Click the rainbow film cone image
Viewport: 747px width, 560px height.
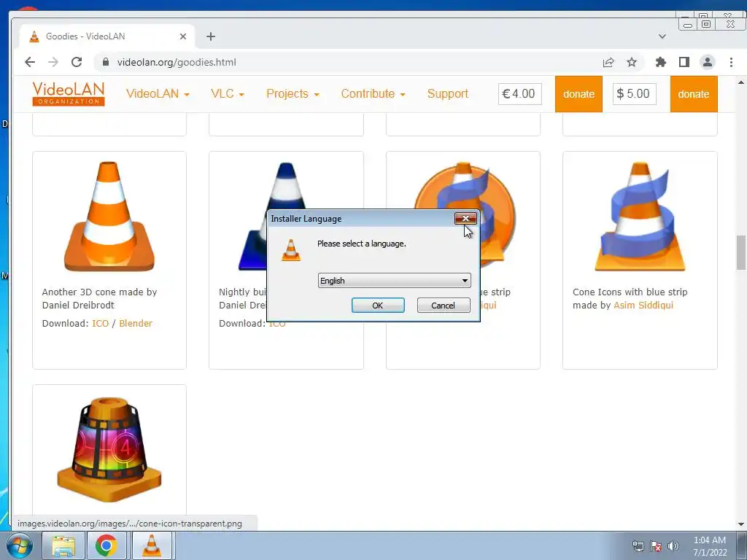tap(109, 449)
